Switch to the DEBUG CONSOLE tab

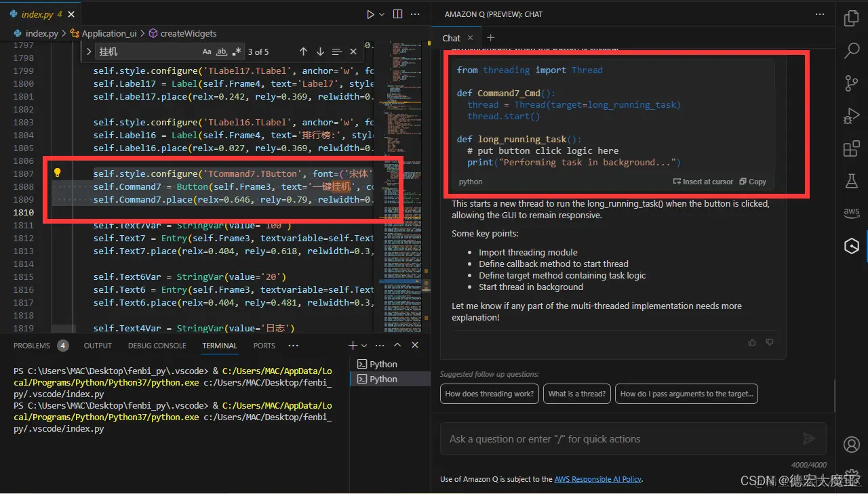[157, 346]
